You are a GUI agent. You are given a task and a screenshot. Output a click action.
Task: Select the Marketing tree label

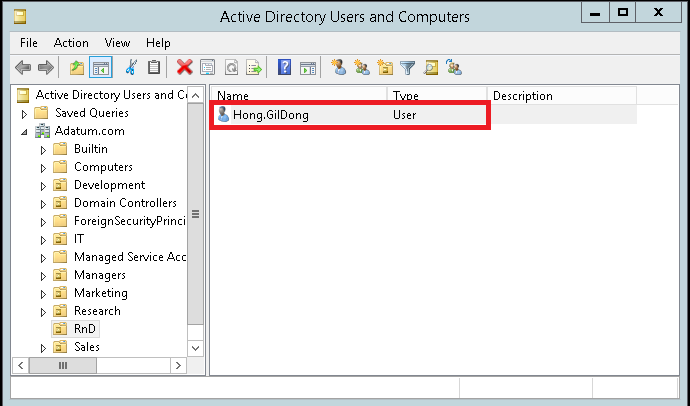point(101,293)
